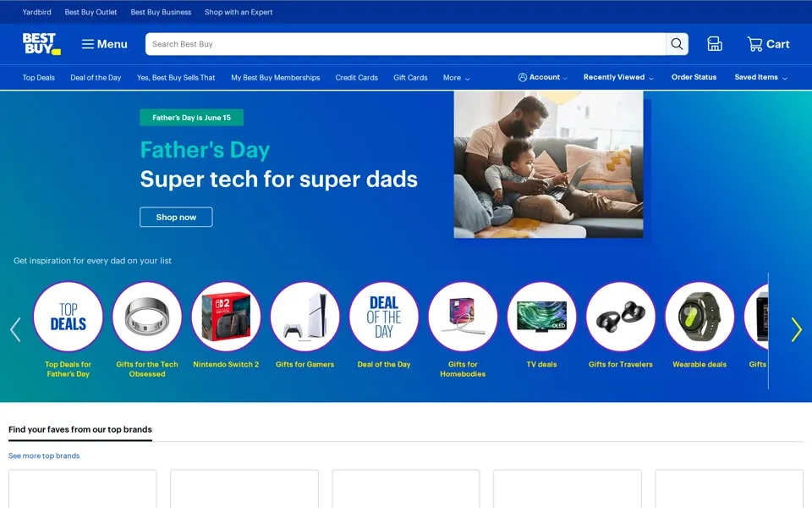Screen dimensions: 812x508
Task: Select the Nintendo Switch 2 circle image
Action: (x=226, y=317)
